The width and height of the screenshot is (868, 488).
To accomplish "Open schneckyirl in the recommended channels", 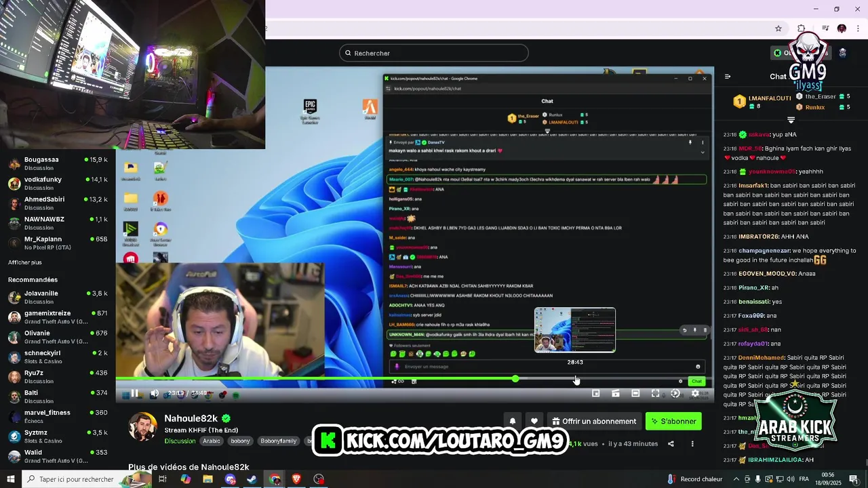I will 58,357.
